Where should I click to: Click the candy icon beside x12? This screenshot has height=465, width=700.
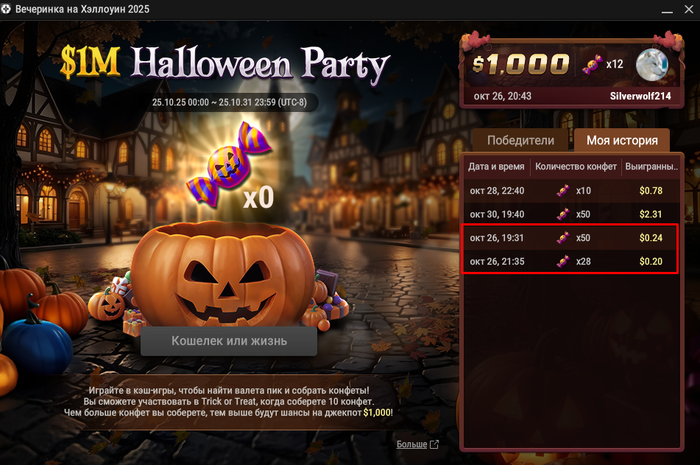[x=592, y=65]
